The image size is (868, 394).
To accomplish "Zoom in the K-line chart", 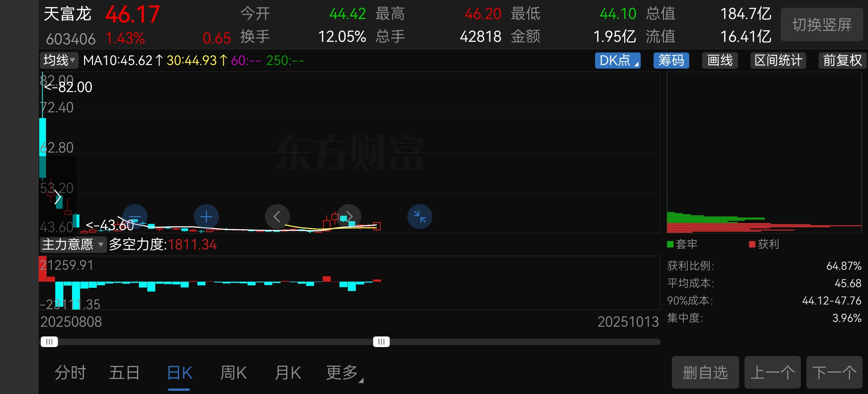I will point(206,217).
